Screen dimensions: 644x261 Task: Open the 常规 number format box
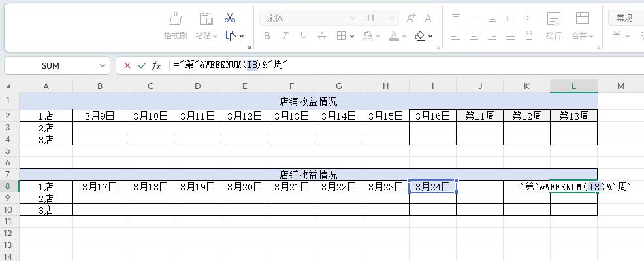(x=626, y=18)
